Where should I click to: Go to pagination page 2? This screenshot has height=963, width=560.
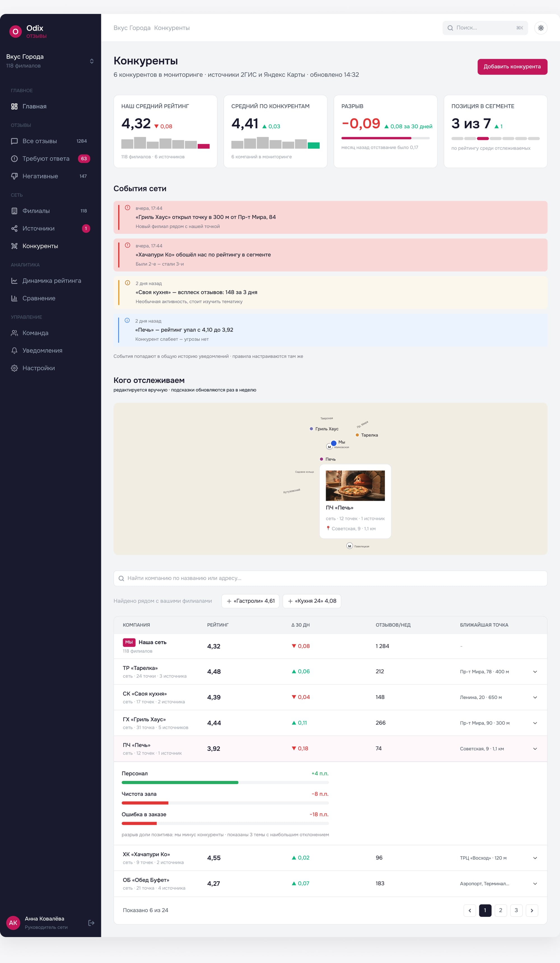(x=500, y=910)
